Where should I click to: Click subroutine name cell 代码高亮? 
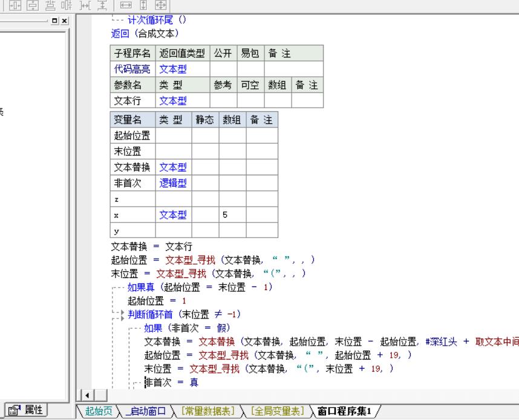(x=132, y=69)
